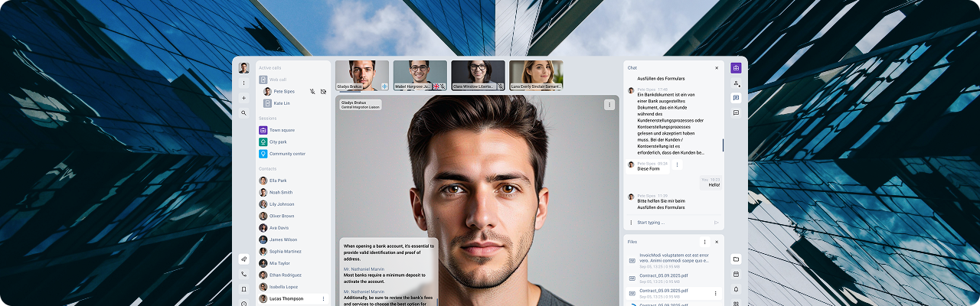Open the phone calls icon
Screen dimensions: 980x306
click(243, 274)
